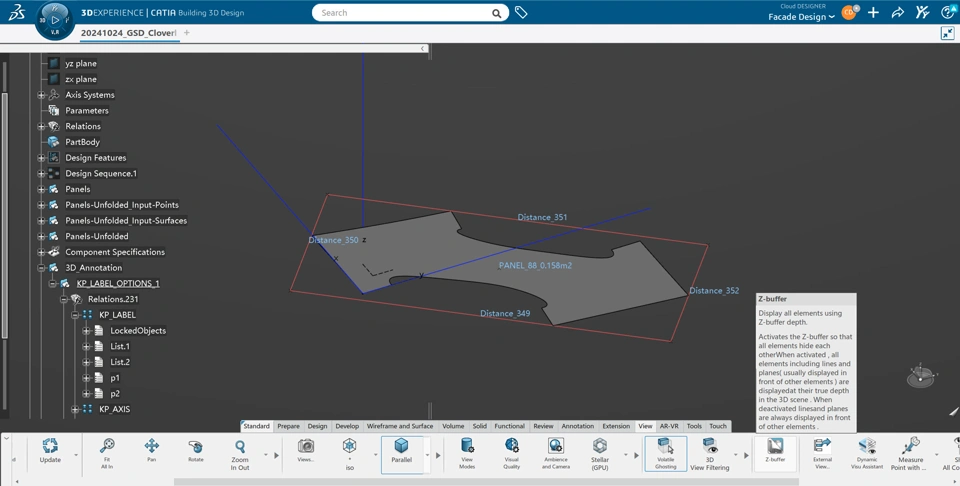Open the plus add menu in the top bar

point(873,12)
